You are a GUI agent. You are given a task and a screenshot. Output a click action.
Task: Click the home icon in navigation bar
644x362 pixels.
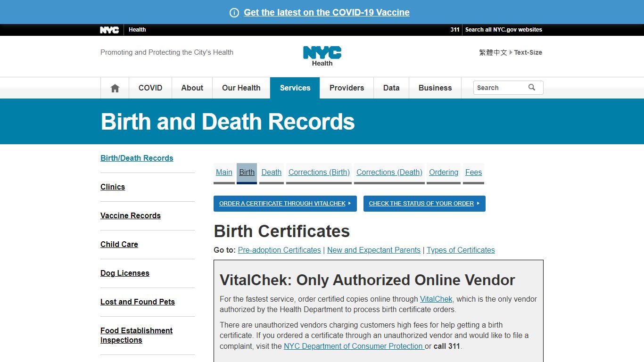[x=115, y=88]
